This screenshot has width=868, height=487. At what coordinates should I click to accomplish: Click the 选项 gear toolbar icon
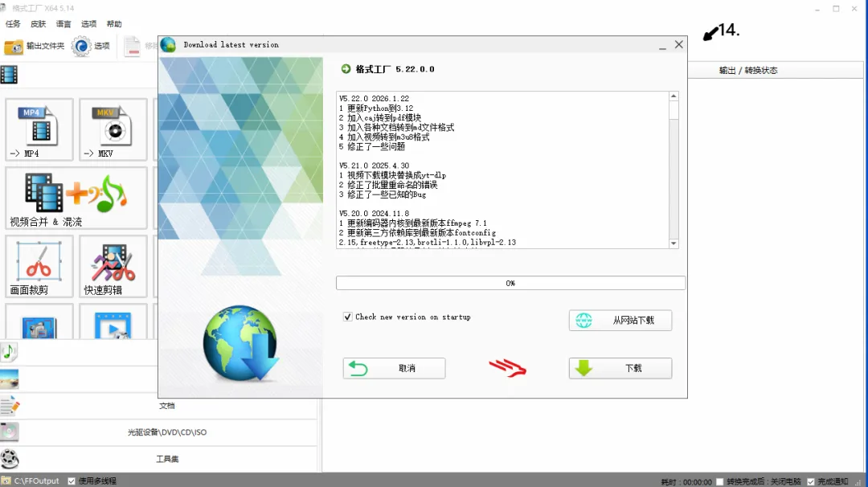[81, 47]
